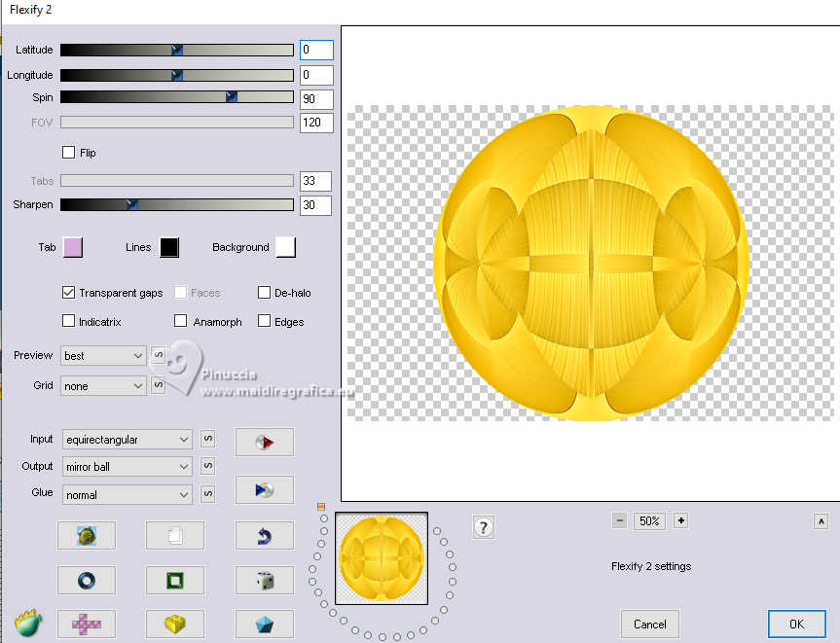Click the 50% zoom level button
840x643 pixels.
tap(649, 521)
